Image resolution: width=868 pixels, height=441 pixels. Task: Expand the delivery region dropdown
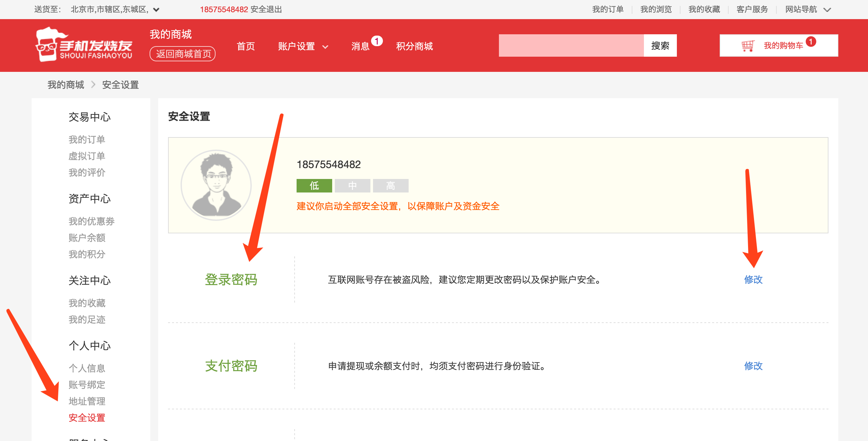156,10
